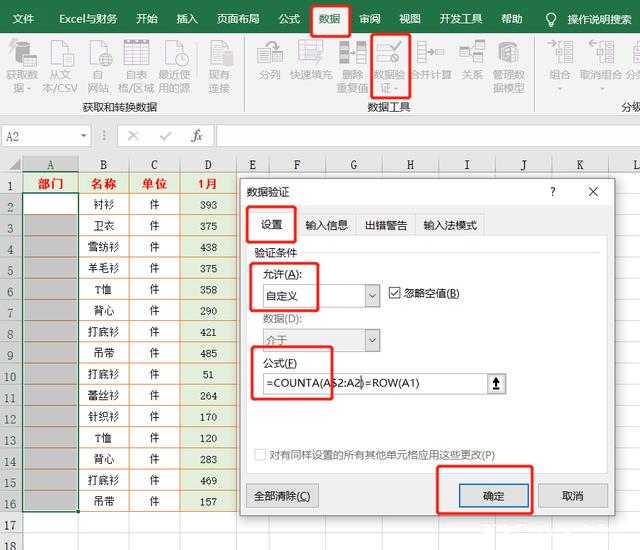Expand the 允许 dropdown showing 自定义
The image size is (640, 550).
pos(372,296)
